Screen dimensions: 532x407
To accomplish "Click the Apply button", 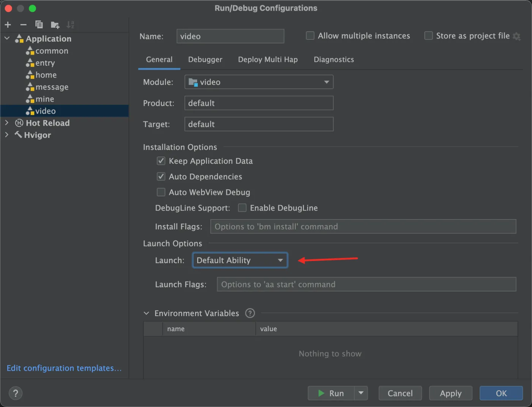I will (x=451, y=393).
